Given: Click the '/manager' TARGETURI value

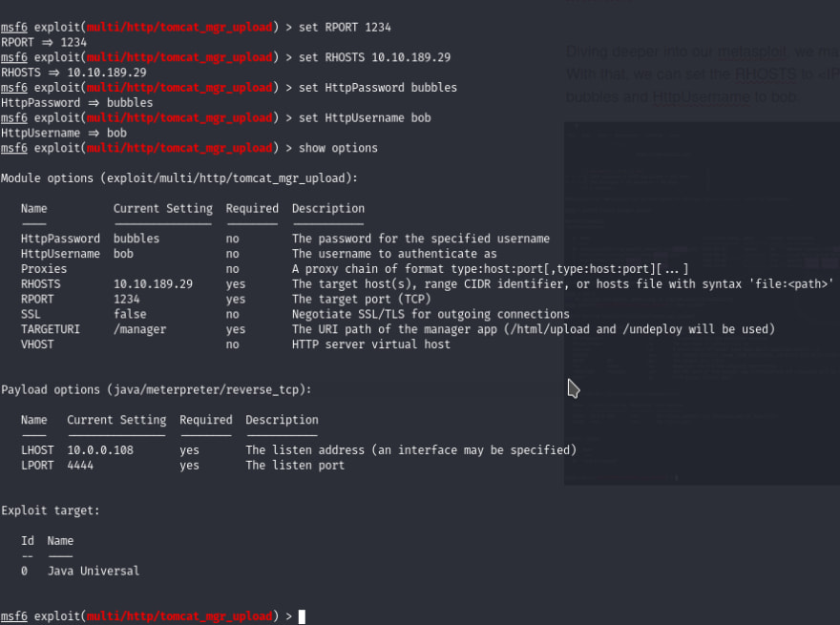Looking at the screenshot, I should [139, 329].
